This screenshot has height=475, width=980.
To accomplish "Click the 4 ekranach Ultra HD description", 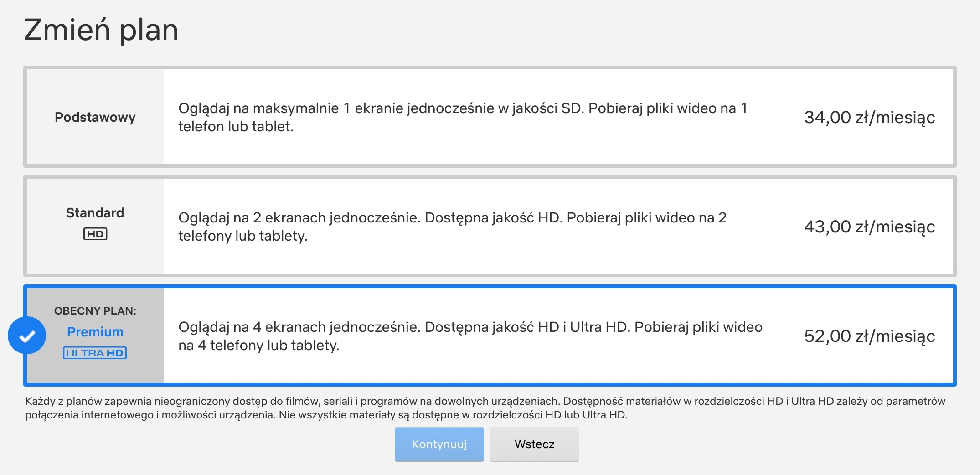I will click(470, 336).
